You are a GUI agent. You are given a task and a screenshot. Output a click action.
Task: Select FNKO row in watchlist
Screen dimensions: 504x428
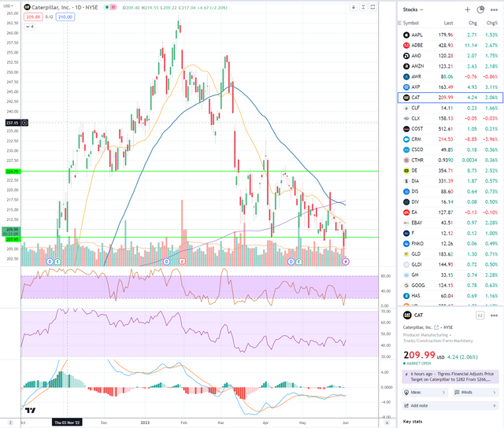tap(450, 243)
